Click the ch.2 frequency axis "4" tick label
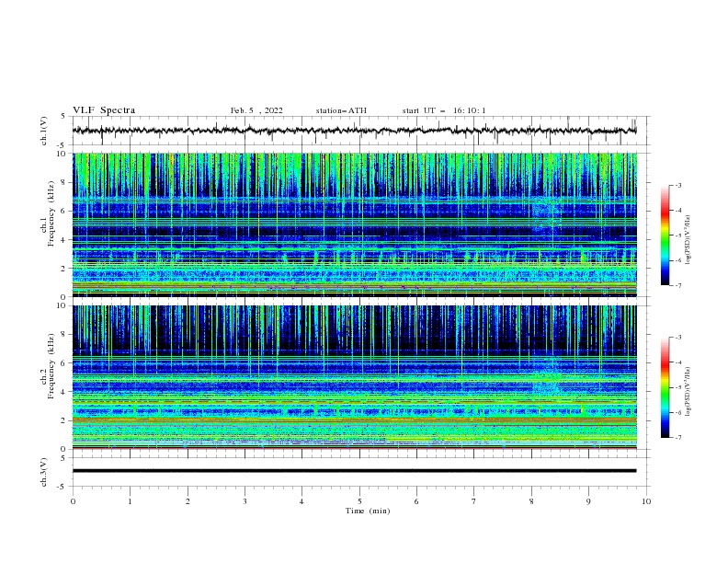This screenshot has height=563, width=728. 63,392
